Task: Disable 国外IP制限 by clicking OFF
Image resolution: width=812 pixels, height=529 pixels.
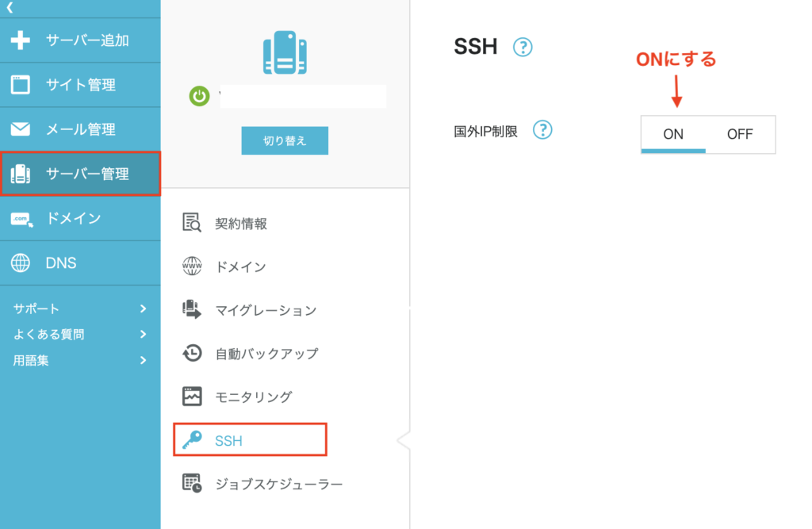Action: (x=741, y=134)
